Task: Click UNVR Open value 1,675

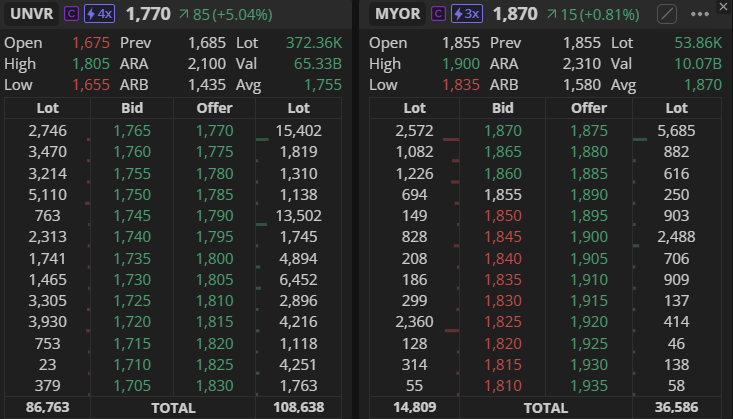Action: point(91,43)
